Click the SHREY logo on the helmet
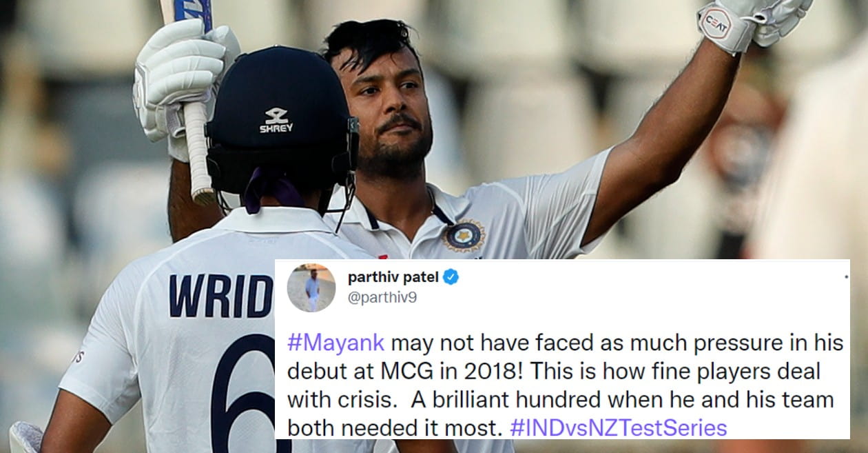 (x=276, y=120)
